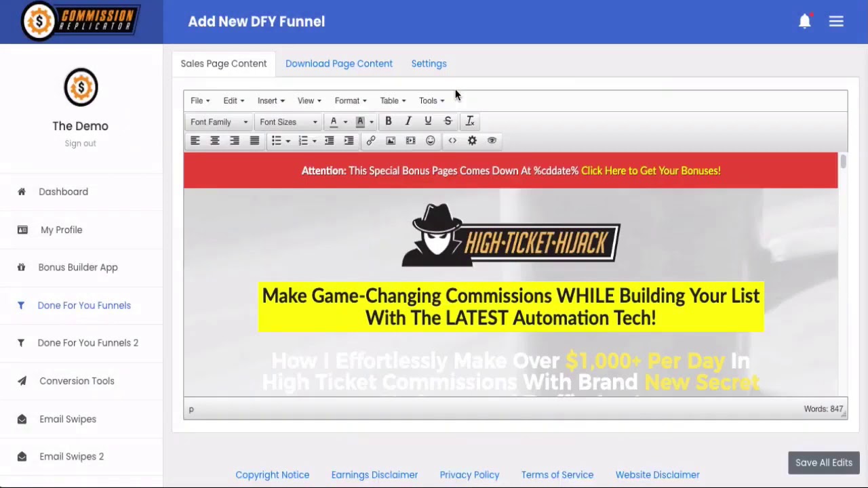Insert or edit link icon

[x=371, y=141]
